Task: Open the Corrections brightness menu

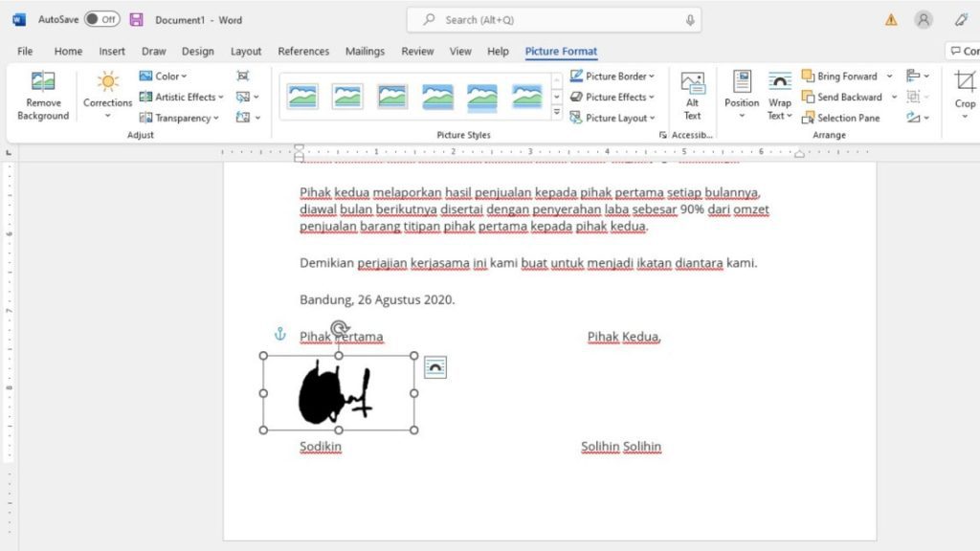Action: pyautogui.click(x=107, y=96)
